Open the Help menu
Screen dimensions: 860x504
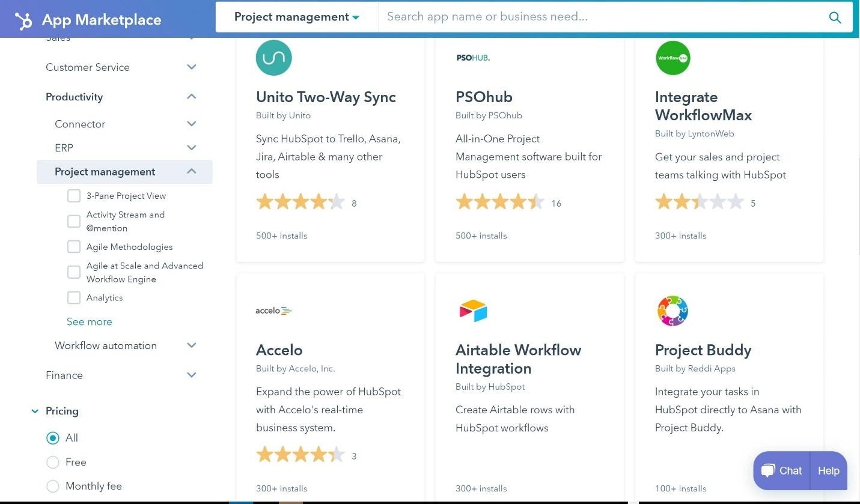coord(828,471)
